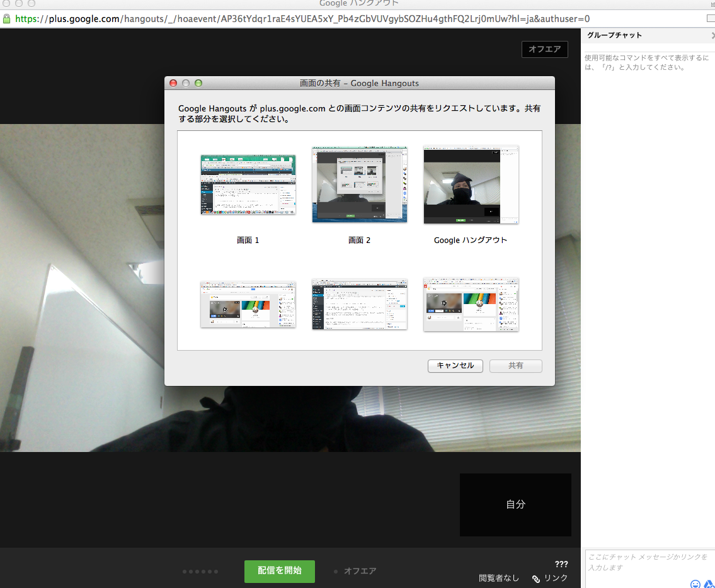Click the red close button of the share dialog
This screenshot has width=715, height=588.
pyautogui.click(x=173, y=83)
